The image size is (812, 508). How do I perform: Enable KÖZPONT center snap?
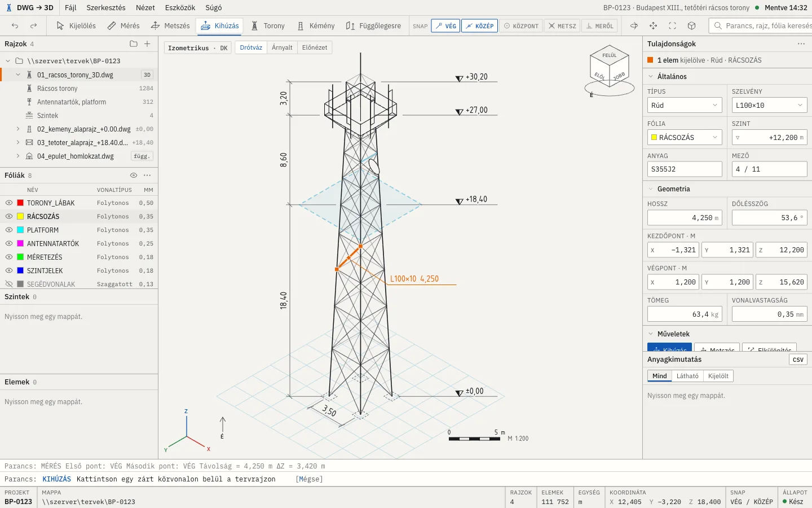pos(521,26)
